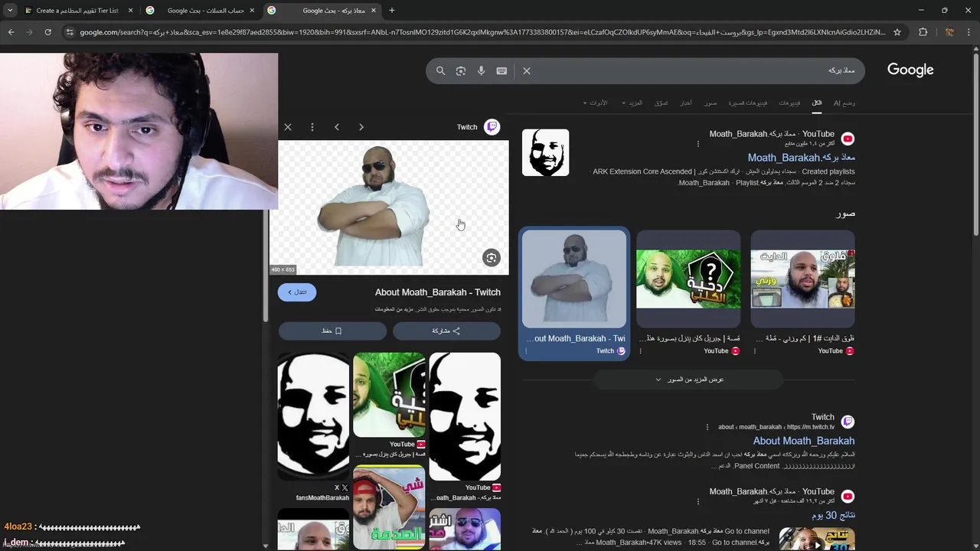The width and height of the screenshot is (980, 551).
Task: Click the video thumbnail of نتائج 30 يوم result
Action: pos(817,539)
